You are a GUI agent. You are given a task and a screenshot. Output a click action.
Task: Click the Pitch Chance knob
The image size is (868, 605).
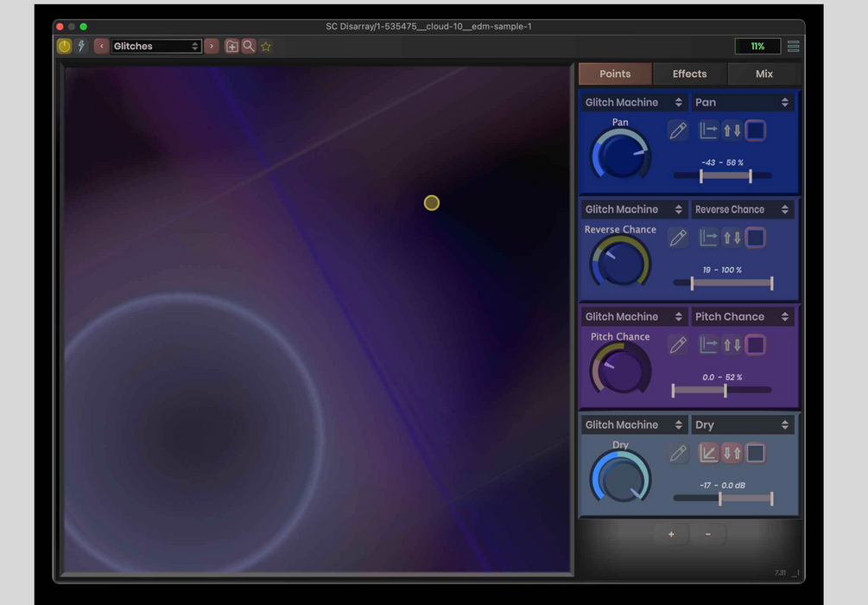click(620, 370)
